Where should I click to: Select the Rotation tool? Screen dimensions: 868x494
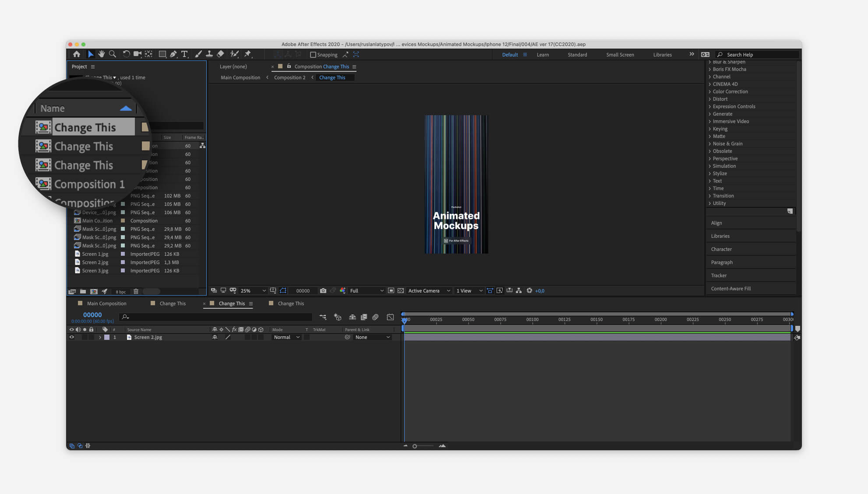point(126,54)
